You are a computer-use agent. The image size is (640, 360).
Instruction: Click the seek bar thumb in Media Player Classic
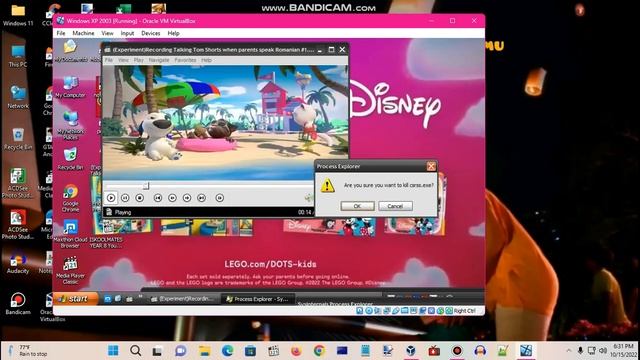(x=146, y=186)
